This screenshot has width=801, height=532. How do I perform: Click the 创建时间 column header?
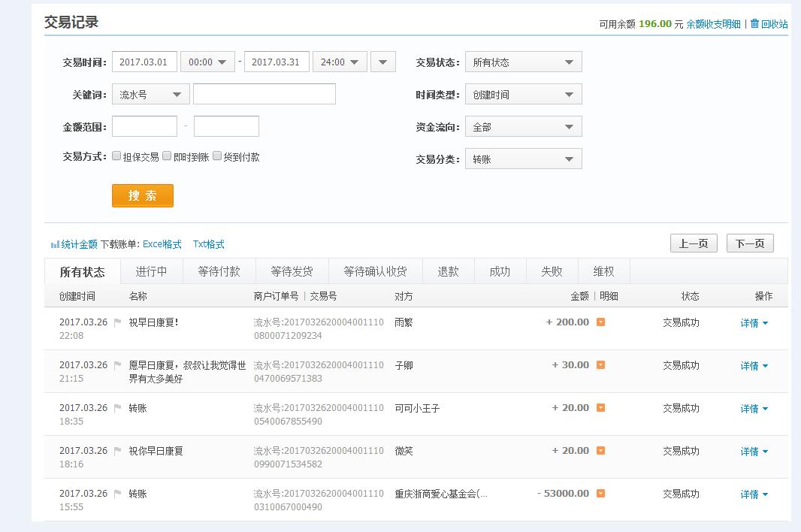77,296
